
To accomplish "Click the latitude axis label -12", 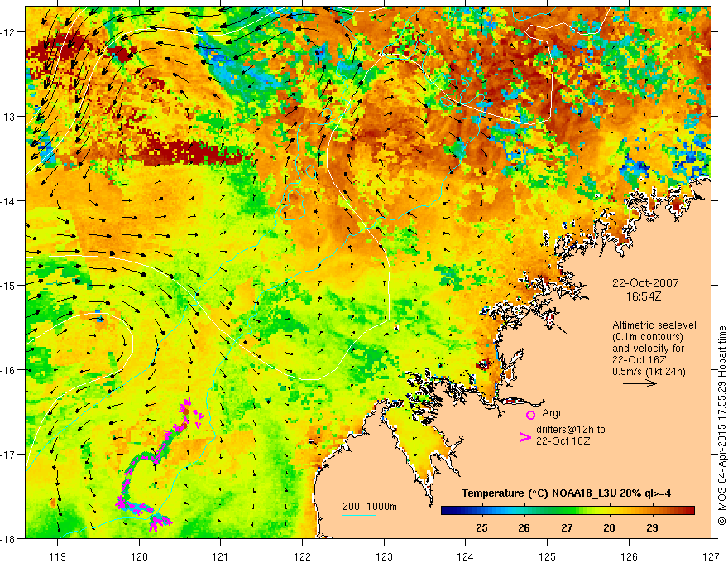I will tap(8, 32).
